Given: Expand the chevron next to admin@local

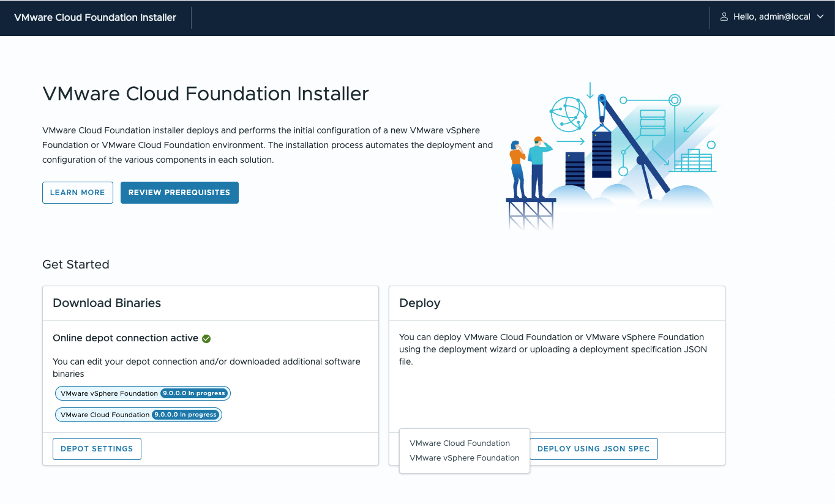Looking at the screenshot, I should (x=821, y=17).
